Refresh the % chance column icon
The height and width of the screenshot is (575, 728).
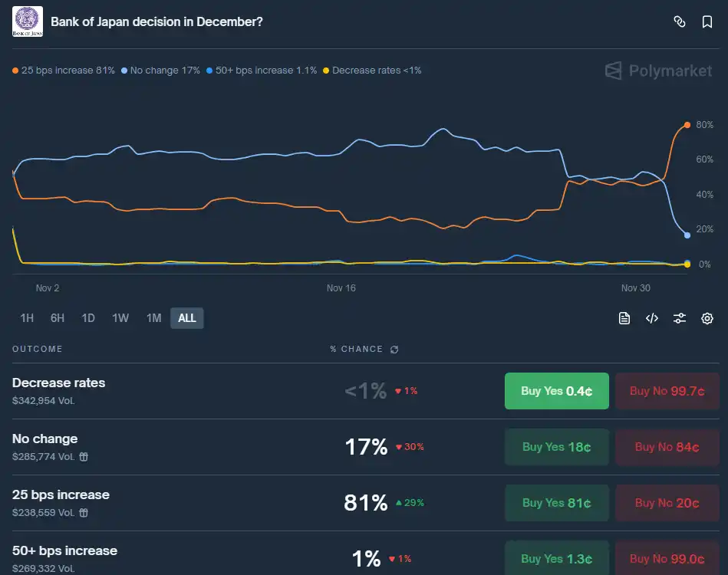click(394, 350)
